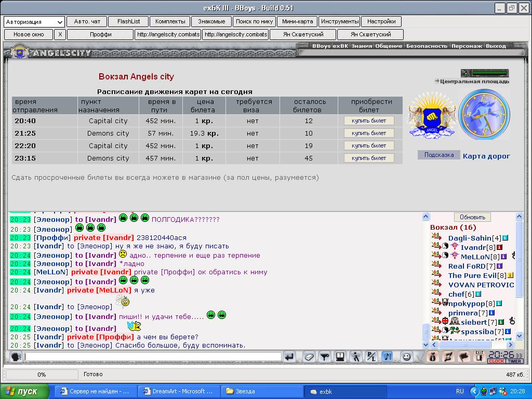The image size is (532, 399).
Task: Go to Центральная площадь link
Action: click(474, 82)
